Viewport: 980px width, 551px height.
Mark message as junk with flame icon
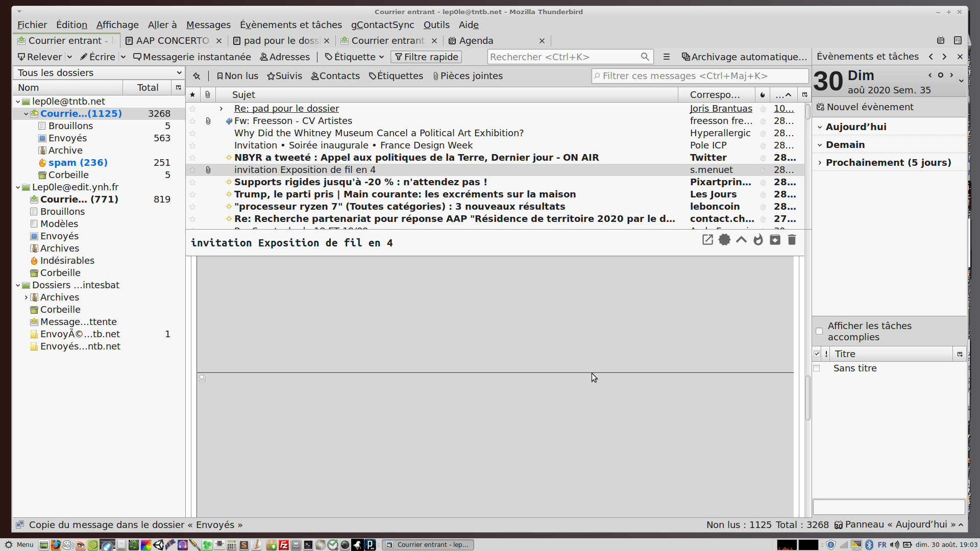[758, 240]
